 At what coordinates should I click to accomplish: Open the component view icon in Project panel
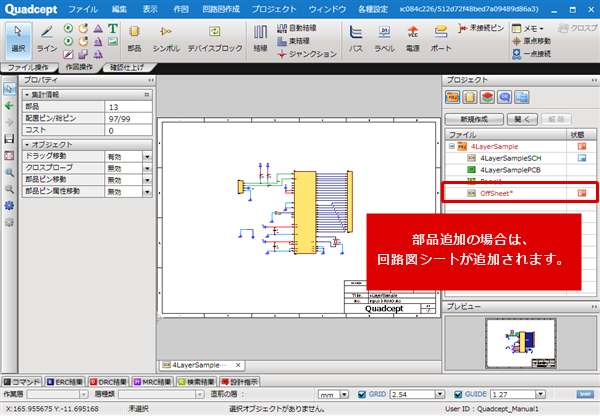coord(470,97)
